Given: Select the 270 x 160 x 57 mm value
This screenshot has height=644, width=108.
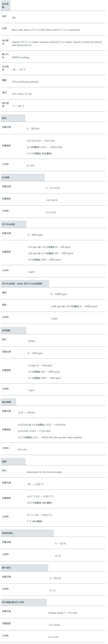Looking at the screenshot, I should (x=22, y=94).
